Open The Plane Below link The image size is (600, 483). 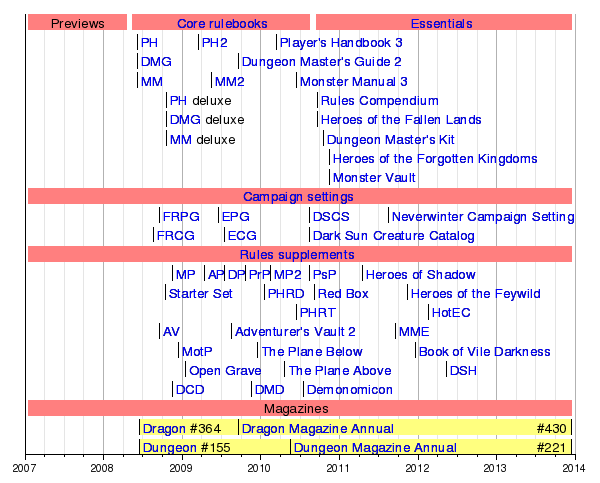(x=312, y=351)
